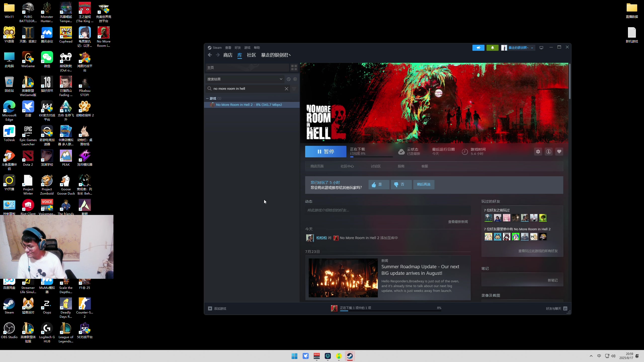Click 云状态 cloud status icon
The height and width of the screenshot is (362, 644).
(401, 152)
